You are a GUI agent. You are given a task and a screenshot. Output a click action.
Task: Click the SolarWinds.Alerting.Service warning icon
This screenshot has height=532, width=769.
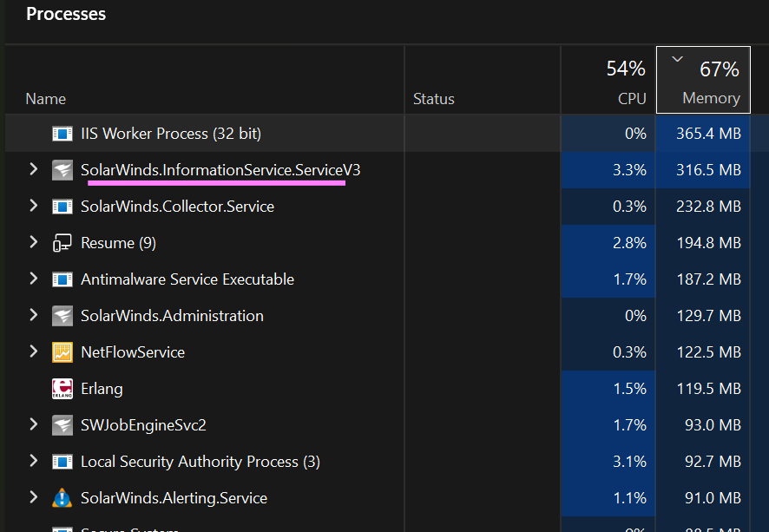click(x=62, y=497)
